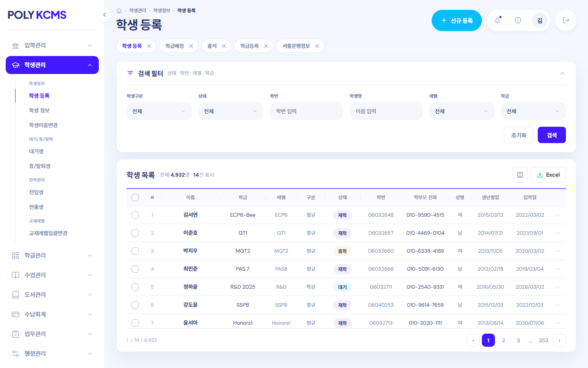This screenshot has width=588, height=368.
Task: Open the 레벨 filter dropdown
Action: pyautogui.click(x=462, y=111)
